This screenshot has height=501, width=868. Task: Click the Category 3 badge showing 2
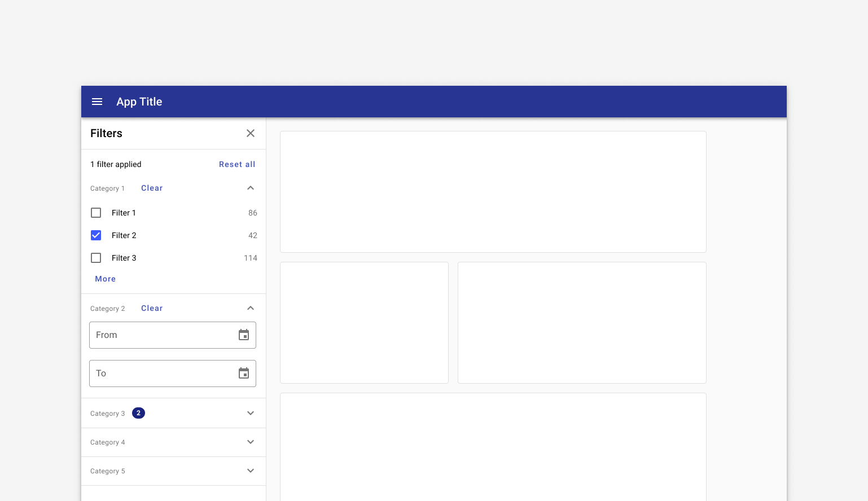[x=138, y=413]
